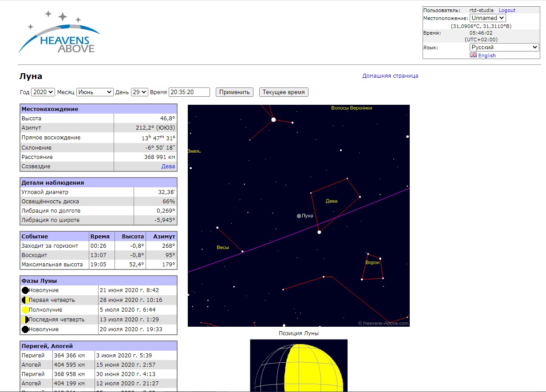
Task: Click the Последняя четверть date 13 июля 2020
Action: pos(130,320)
